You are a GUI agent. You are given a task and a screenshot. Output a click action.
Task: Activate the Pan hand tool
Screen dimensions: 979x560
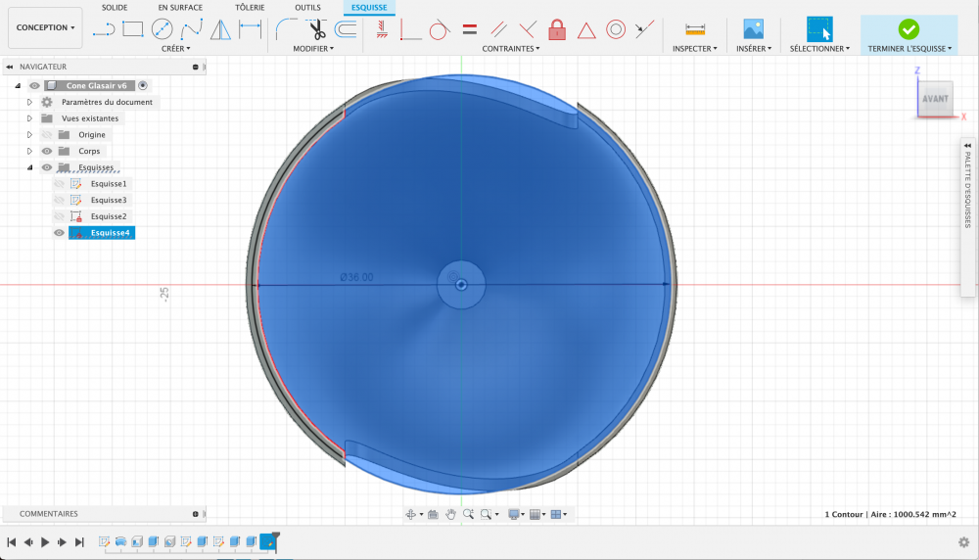click(450, 514)
